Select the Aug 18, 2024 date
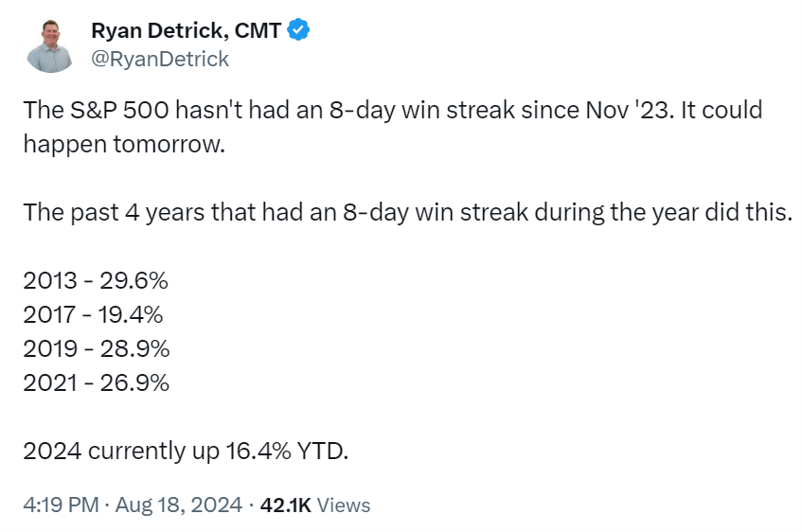This screenshot has height=532, width=802. (x=179, y=505)
